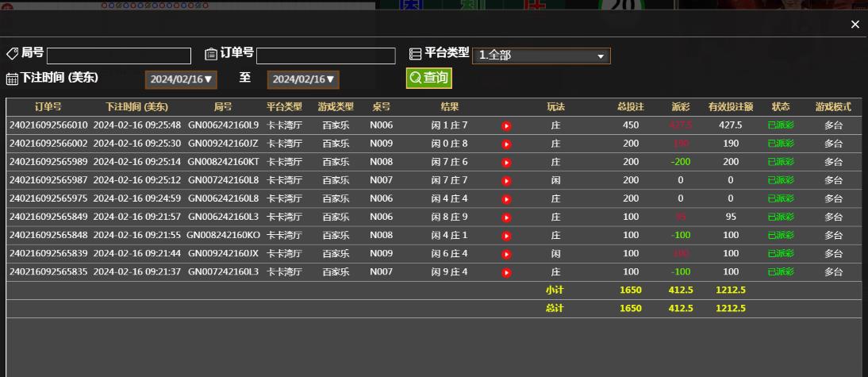Click subtotal valid bet 1212.5 in 小计 row

pos(731,290)
